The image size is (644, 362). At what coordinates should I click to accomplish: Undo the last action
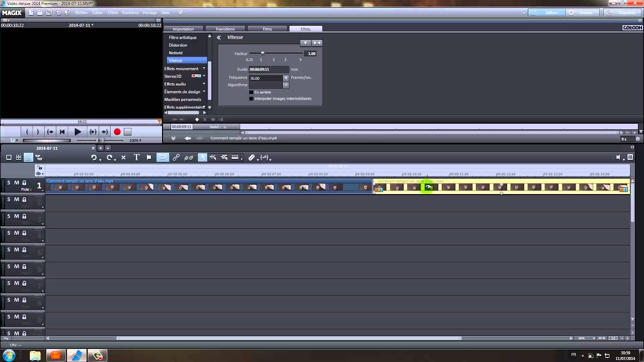pos(94,157)
